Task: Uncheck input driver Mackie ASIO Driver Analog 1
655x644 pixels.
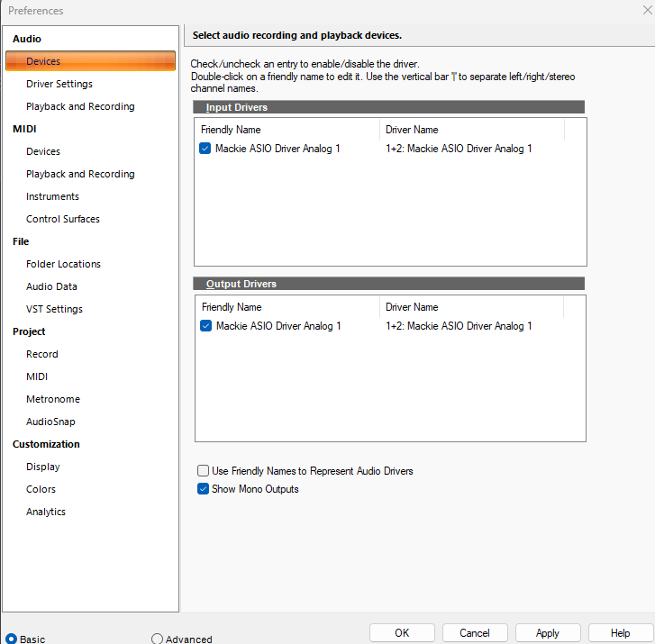Action: (205, 149)
